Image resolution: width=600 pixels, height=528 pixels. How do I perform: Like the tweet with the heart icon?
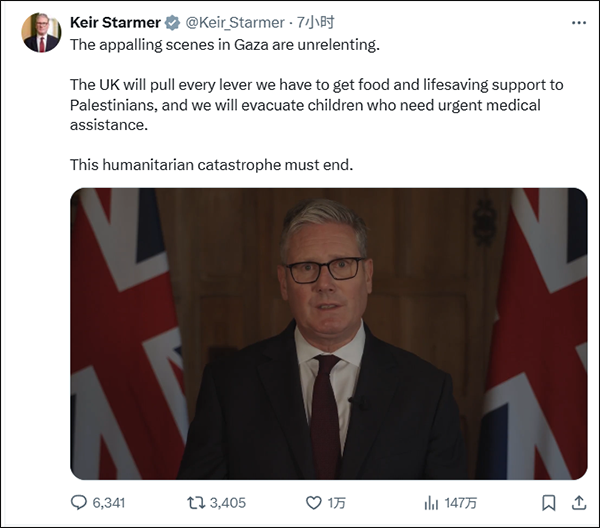(314, 502)
